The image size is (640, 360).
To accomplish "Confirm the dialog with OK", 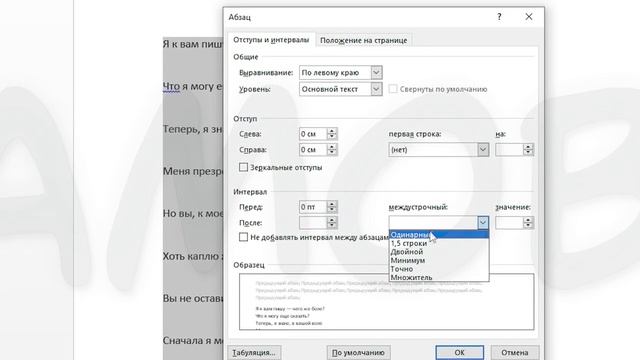I will 460,353.
